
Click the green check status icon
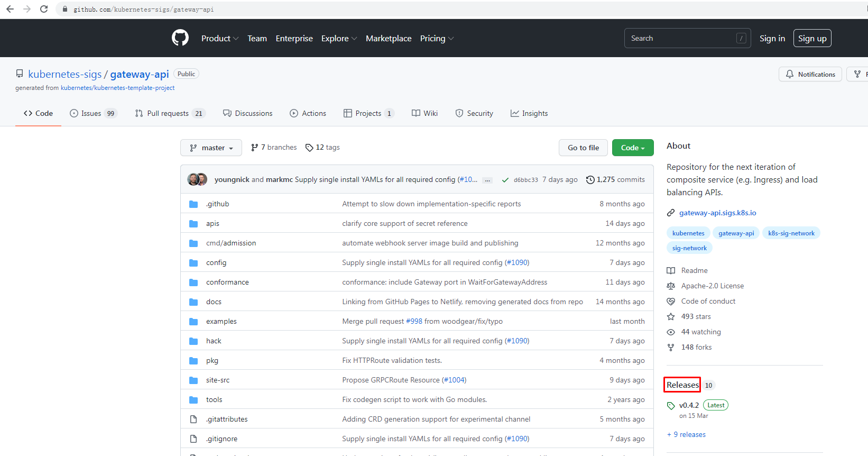[505, 180]
